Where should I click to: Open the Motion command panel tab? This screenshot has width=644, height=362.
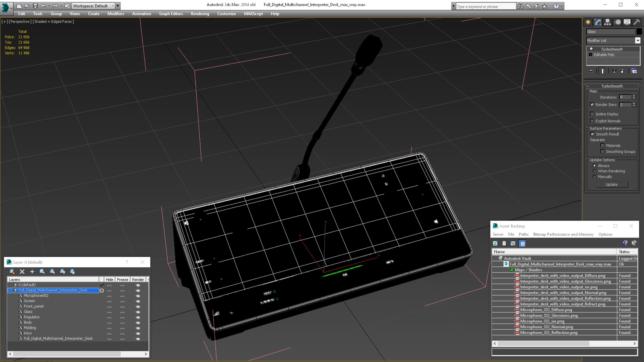tap(617, 22)
